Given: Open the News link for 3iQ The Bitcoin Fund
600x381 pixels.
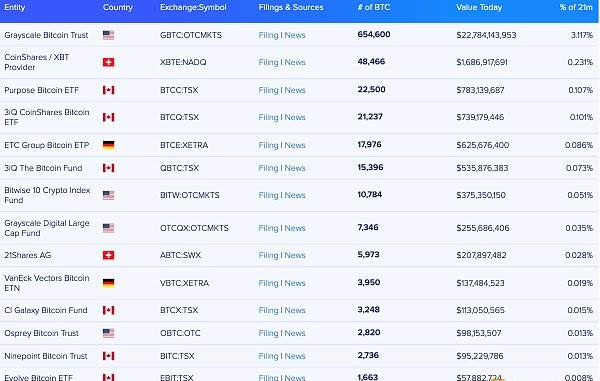Looking at the screenshot, I should (x=295, y=168).
